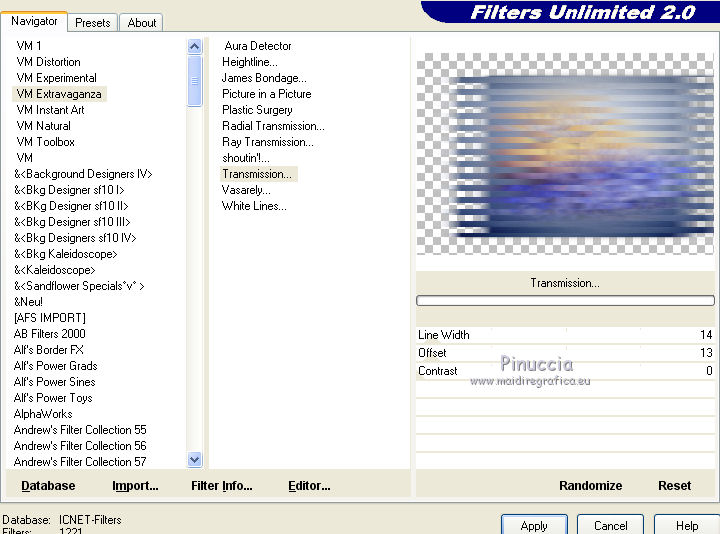Viewport: 720px width, 534px height.
Task: Select the plain VM category
Action: (25, 158)
